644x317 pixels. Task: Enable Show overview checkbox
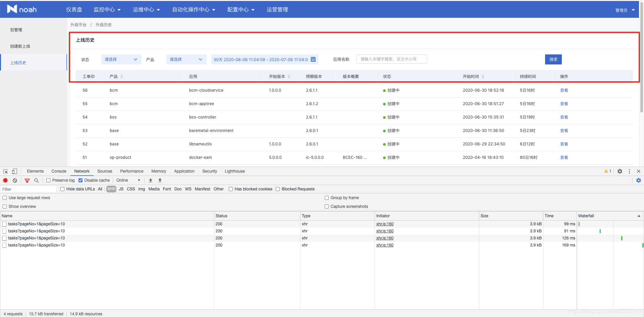pyautogui.click(x=5, y=207)
